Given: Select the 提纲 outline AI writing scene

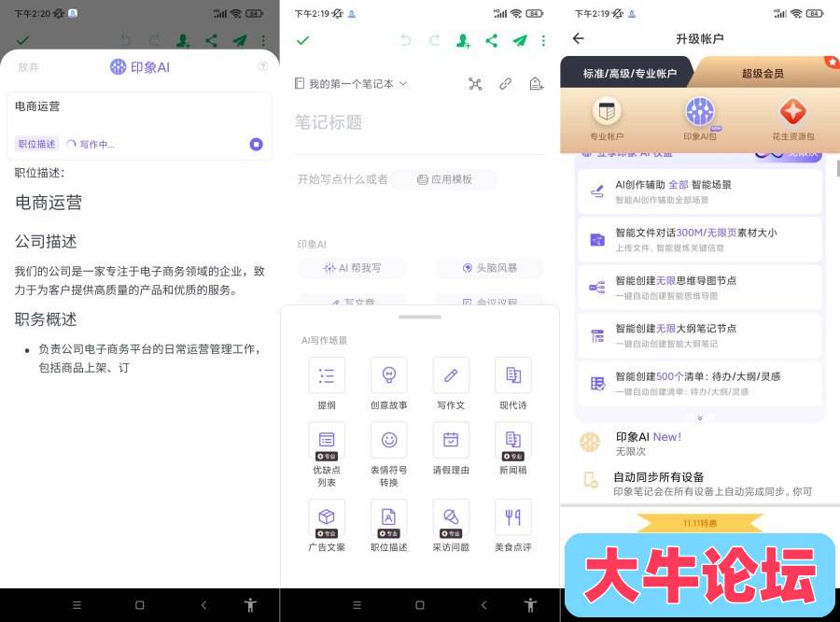Looking at the screenshot, I should [x=327, y=375].
